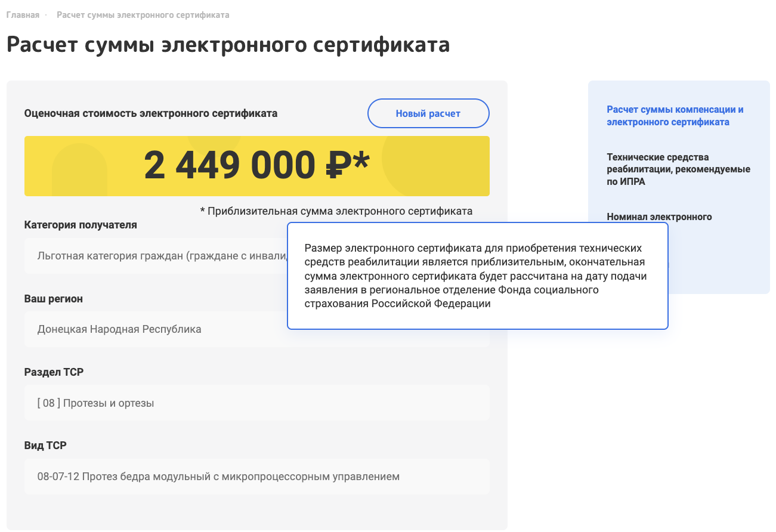Open the "Вид ТСР" field with Протез бедра
This screenshot has width=776, height=532.
[257, 477]
